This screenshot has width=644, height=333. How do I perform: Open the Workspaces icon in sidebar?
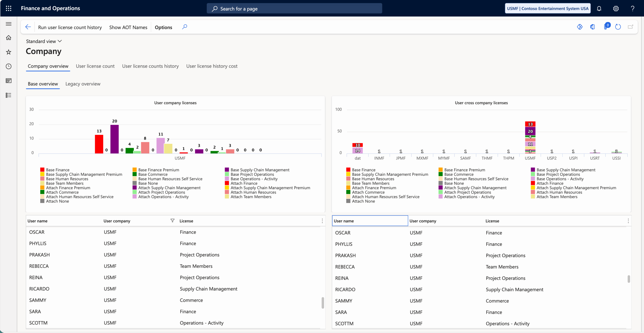click(9, 81)
